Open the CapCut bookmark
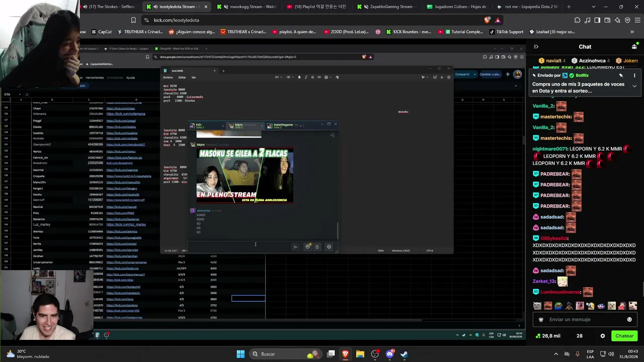 101,32
